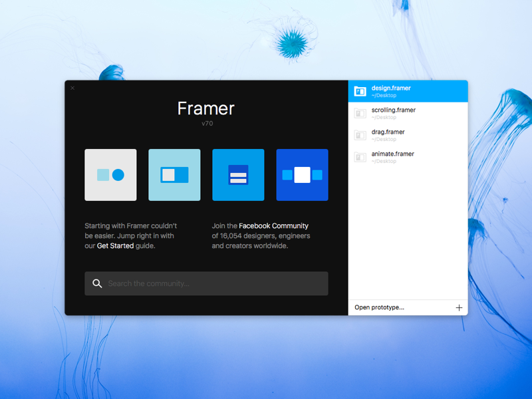The image size is (532, 399).
Task: Click the design.framer project icon
Action: (360, 91)
